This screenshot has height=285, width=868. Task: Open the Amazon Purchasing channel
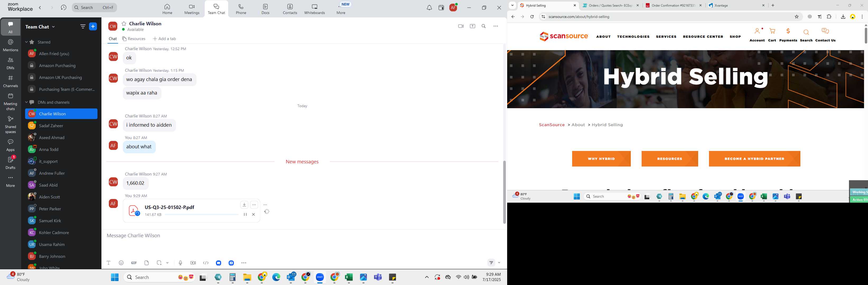pyautogui.click(x=61, y=66)
